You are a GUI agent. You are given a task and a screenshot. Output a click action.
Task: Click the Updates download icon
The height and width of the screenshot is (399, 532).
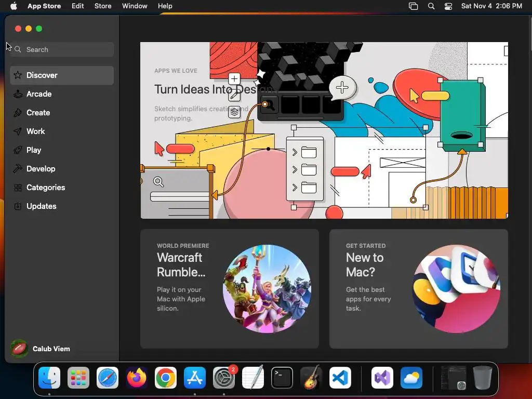pos(18,206)
